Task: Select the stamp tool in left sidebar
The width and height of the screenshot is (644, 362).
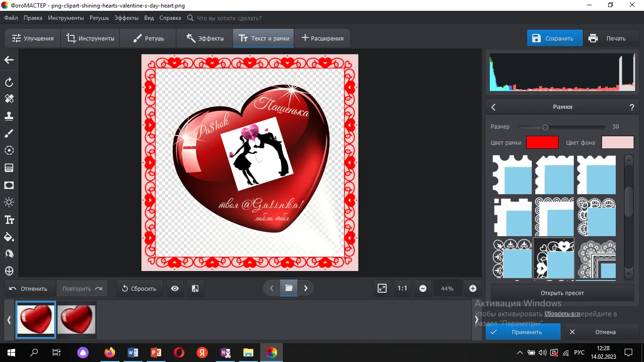Action: pyautogui.click(x=9, y=116)
